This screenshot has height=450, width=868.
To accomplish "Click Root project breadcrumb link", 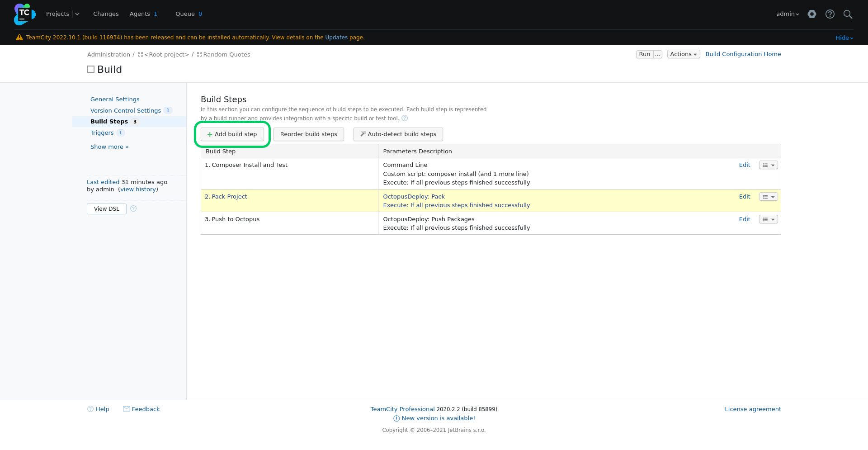I will (167, 55).
